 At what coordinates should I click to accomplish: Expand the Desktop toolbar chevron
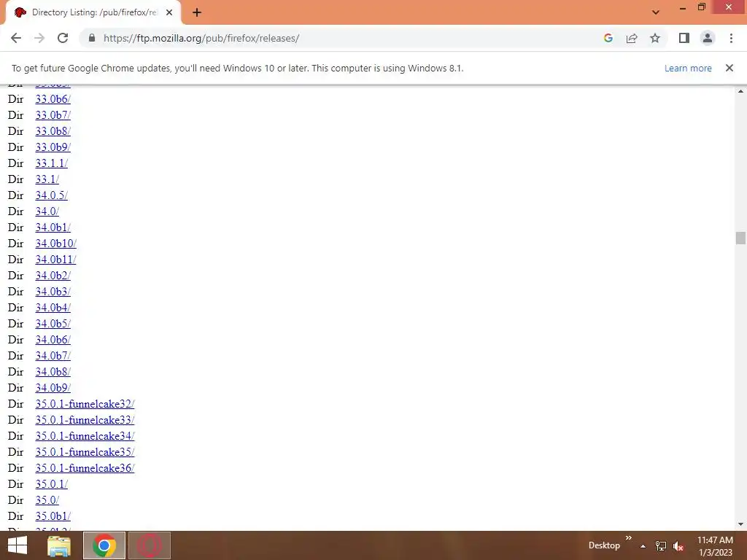(x=628, y=538)
